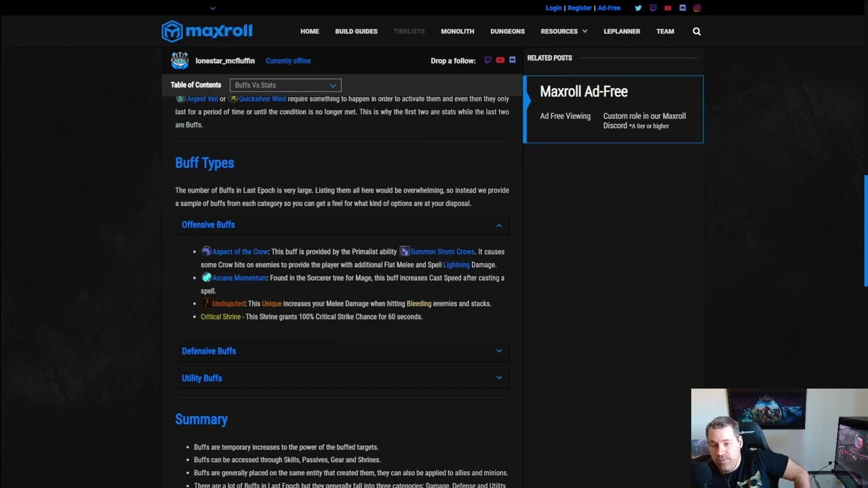Open the Undisputed item link
The height and width of the screenshot is (488, 868).
point(229,304)
